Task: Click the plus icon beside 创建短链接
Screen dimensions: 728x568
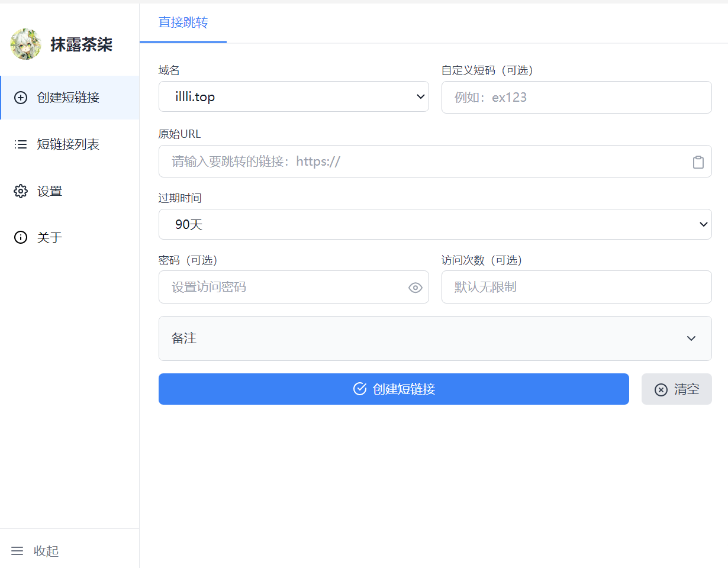Action: [21, 98]
